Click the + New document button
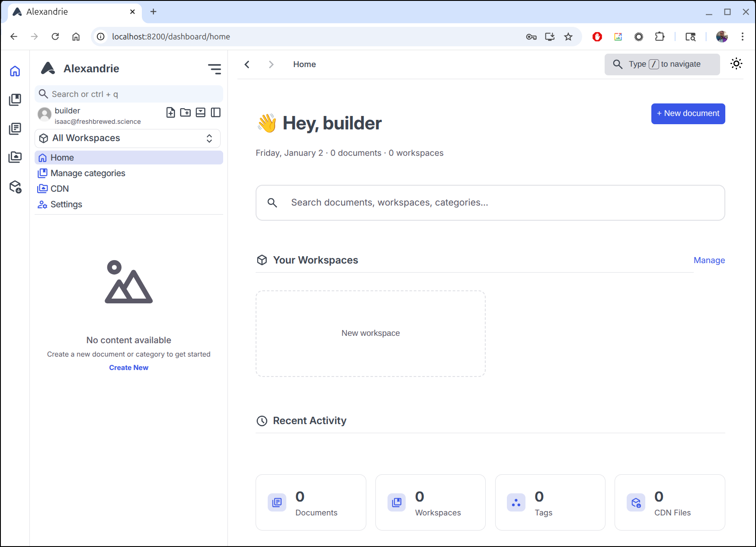This screenshot has height=547, width=756. [688, 113]
